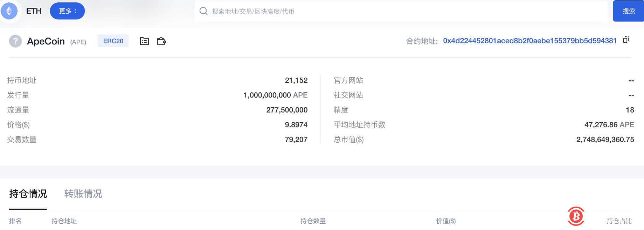The height and width of the screenshot is (230, 644).
Task: Click the Ethereum logo icon
Action: (x=9, y=11)
